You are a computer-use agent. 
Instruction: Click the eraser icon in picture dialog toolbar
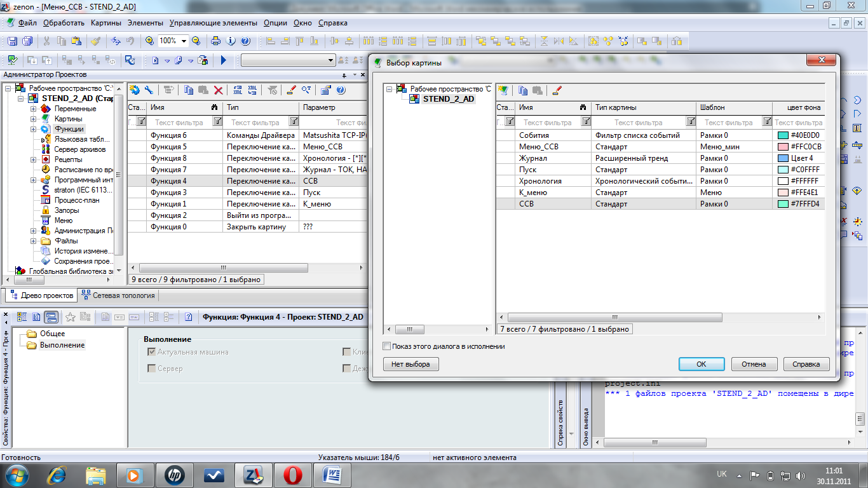pyautogui.click(x=557, y=90)
